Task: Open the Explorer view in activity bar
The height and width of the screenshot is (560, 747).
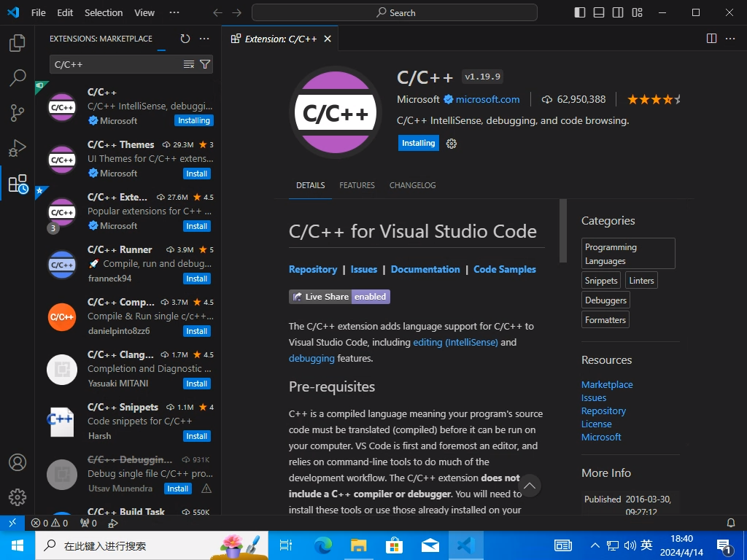Action: (x=18, y=43)
